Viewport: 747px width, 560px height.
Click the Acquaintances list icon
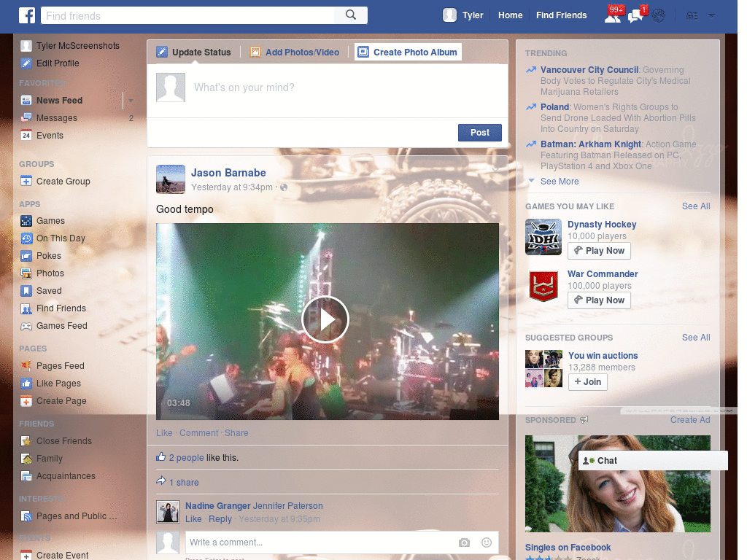point(26,476)
